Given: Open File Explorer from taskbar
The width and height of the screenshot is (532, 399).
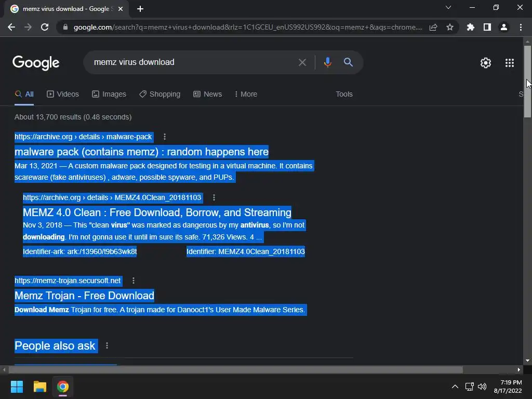Looking at the screenshot, I should [x=39, y=387].
